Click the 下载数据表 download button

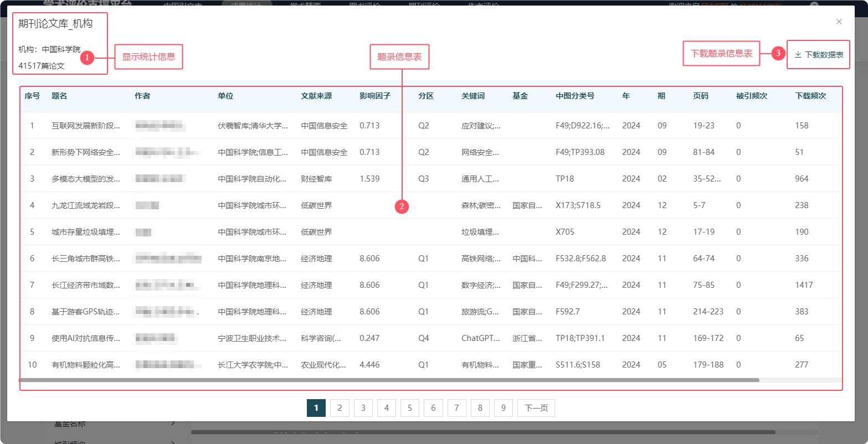tap(818, 55)
